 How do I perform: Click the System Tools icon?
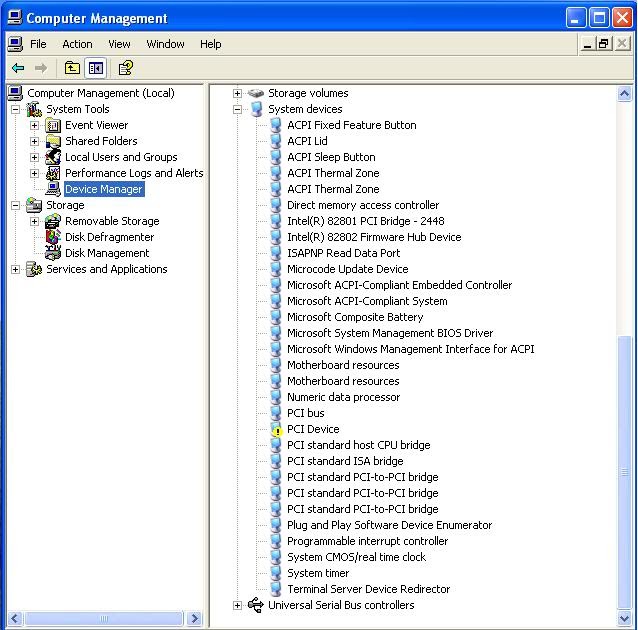tap(34, 109)
